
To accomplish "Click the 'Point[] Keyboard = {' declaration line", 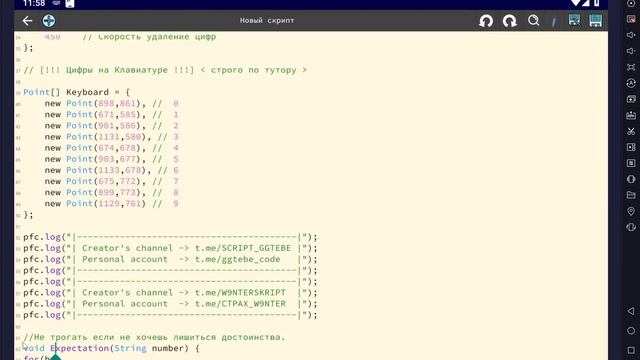I will point(76,92).
